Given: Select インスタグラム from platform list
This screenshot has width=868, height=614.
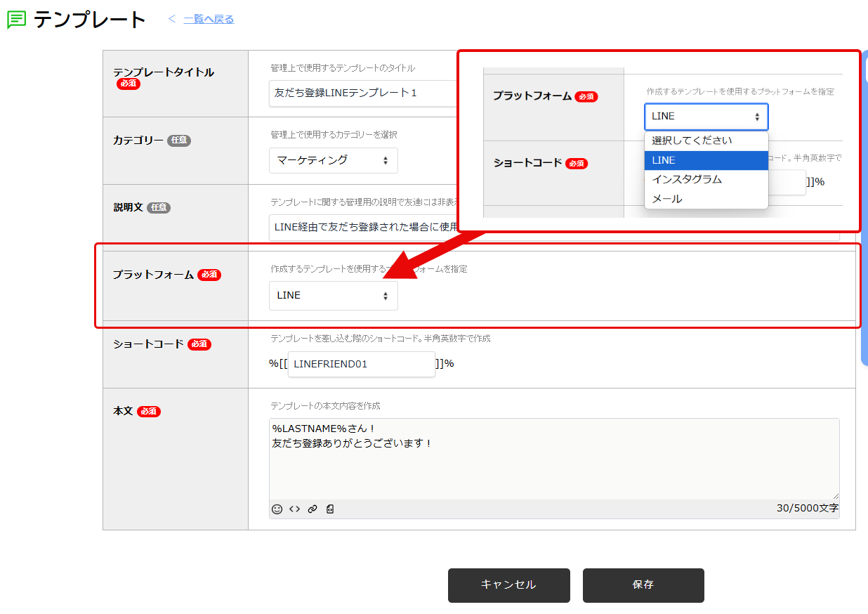Looking at the screenshot, I should point(687,179).
